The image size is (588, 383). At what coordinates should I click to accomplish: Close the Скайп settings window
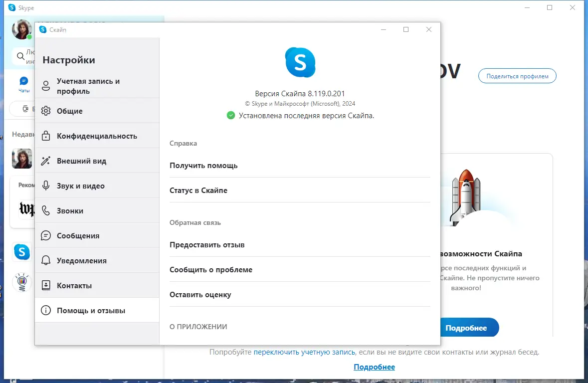coord(429,29)
